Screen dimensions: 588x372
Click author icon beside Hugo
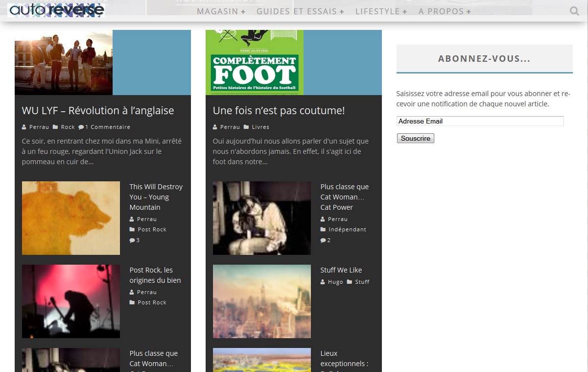(323, 282)
